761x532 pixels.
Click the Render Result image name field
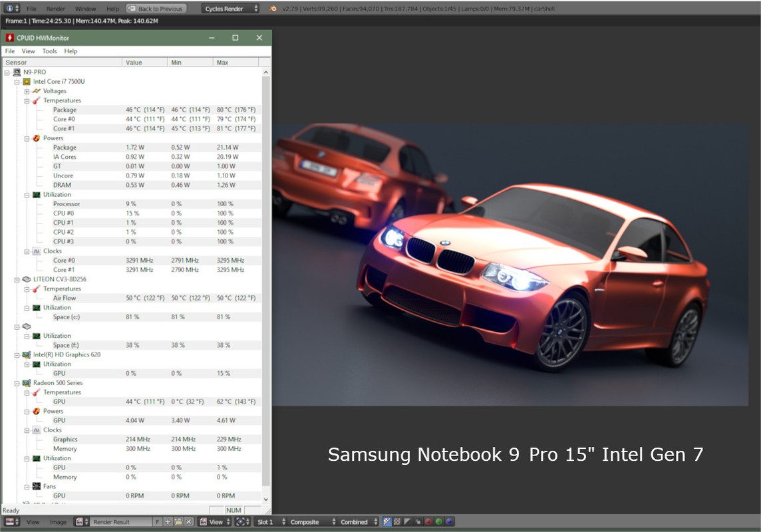pos(121,522)
